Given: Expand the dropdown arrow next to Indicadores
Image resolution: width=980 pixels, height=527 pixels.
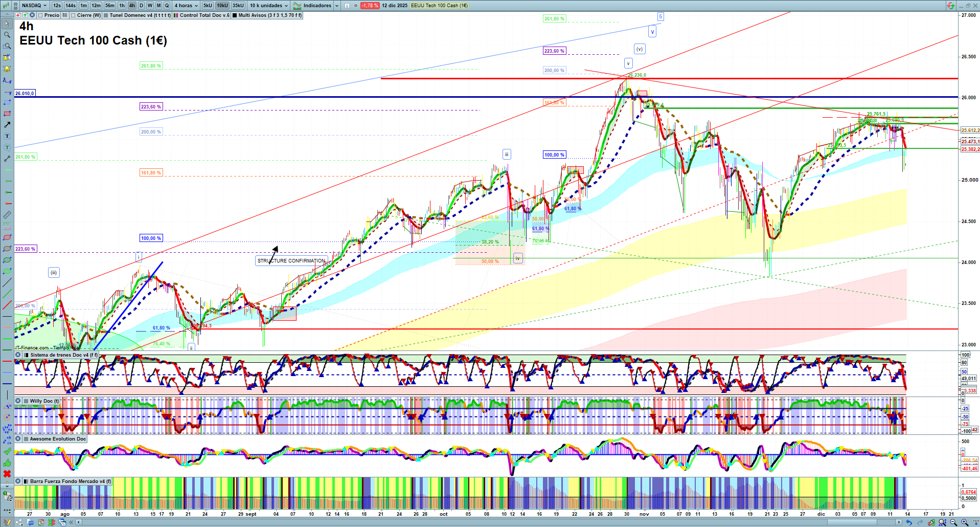Looking at the screenshot, I should 336,6.
